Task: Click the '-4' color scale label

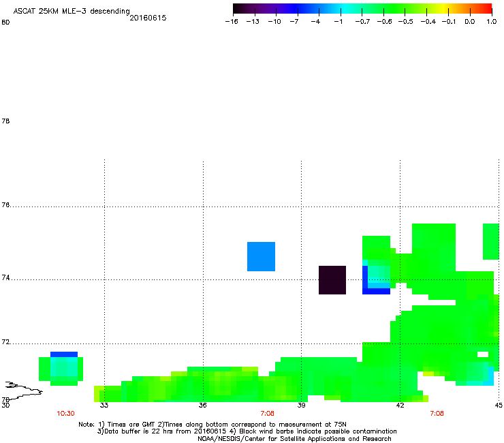Action: pyautogui.click(x=315, y=22)
